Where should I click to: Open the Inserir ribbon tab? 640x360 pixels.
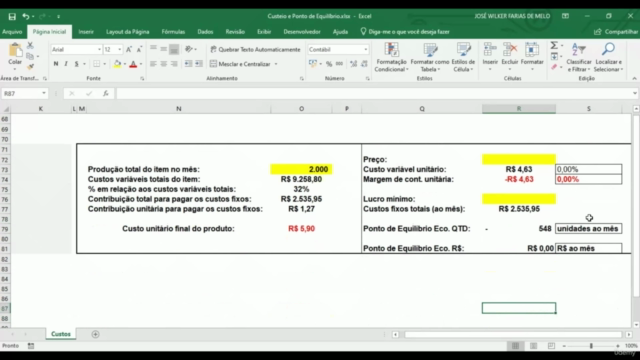click(86, 32)
